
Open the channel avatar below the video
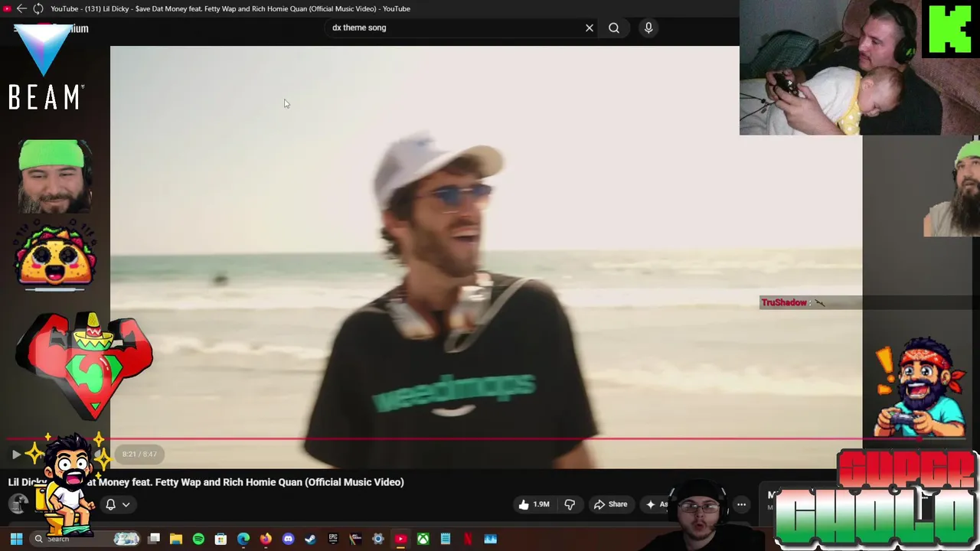[x=18, y=504]
